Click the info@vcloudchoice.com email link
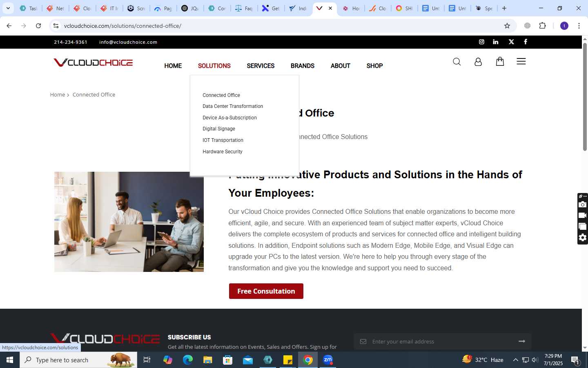 point(128,42)
